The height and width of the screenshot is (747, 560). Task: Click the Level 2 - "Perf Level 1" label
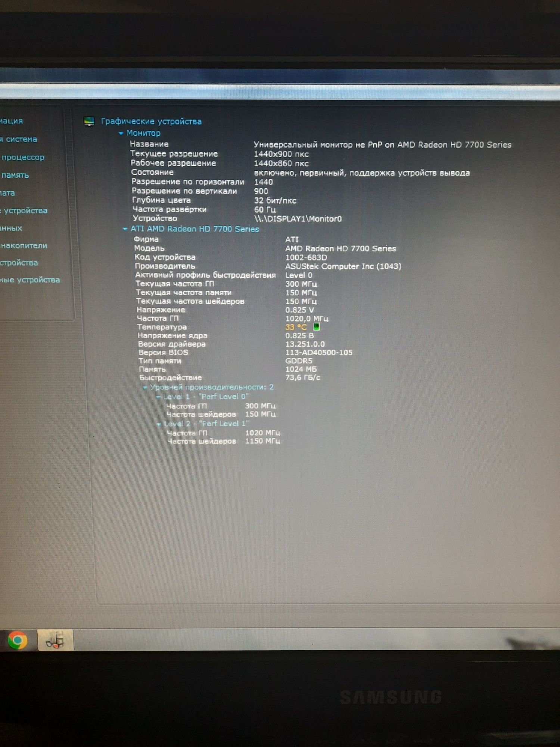pos(206,424)
